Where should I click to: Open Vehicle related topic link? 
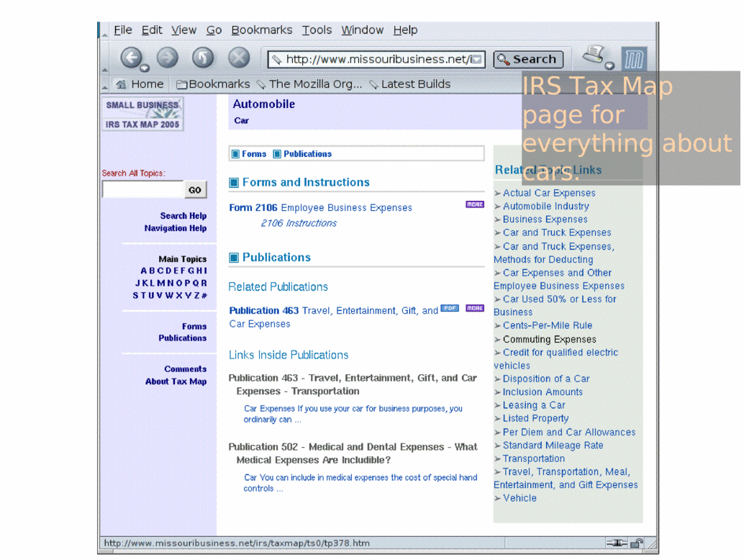point(520,498)
